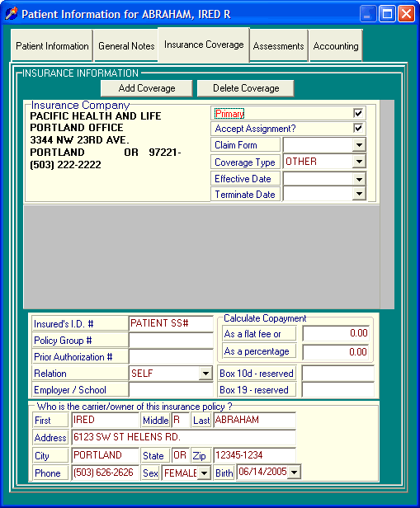This screenshot has height=508, width=420.
Task: Click the Address field 6123 SW ST HELENS
Action: (x=183, y=437)
